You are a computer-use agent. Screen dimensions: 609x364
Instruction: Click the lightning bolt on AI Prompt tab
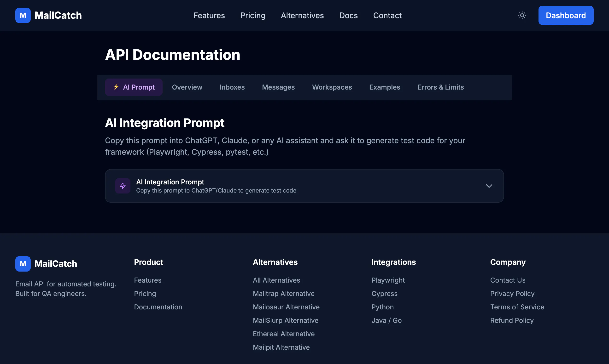[116, 87]
